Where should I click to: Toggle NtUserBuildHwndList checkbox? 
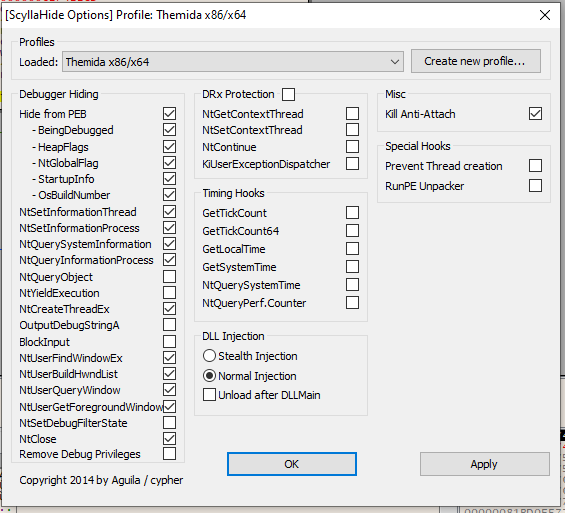tap(169, 374)
